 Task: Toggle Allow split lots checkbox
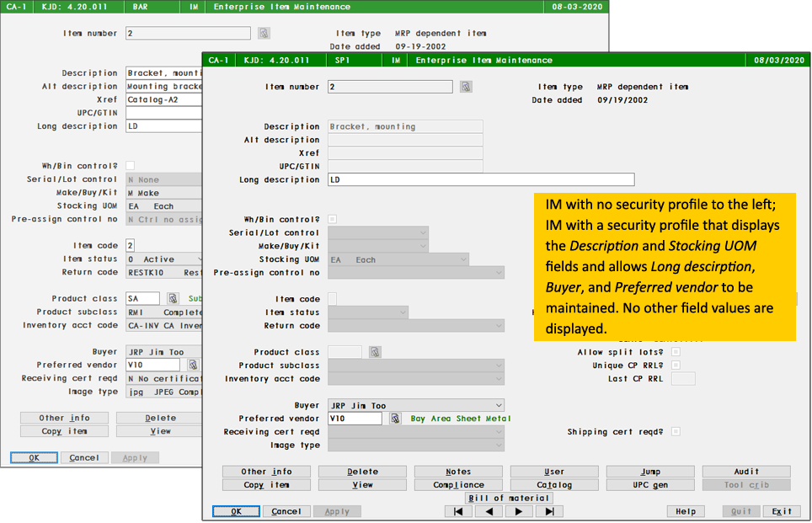click(676, 352)
